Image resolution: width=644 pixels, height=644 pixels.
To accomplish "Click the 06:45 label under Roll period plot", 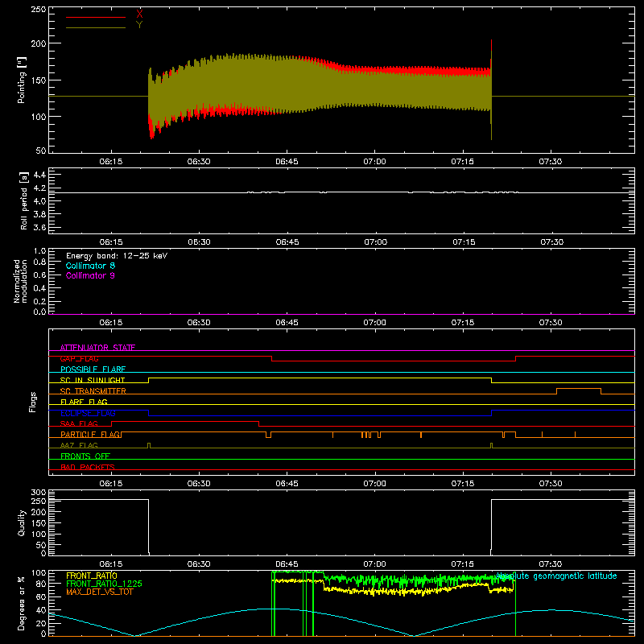I will (x=287, y=242).
